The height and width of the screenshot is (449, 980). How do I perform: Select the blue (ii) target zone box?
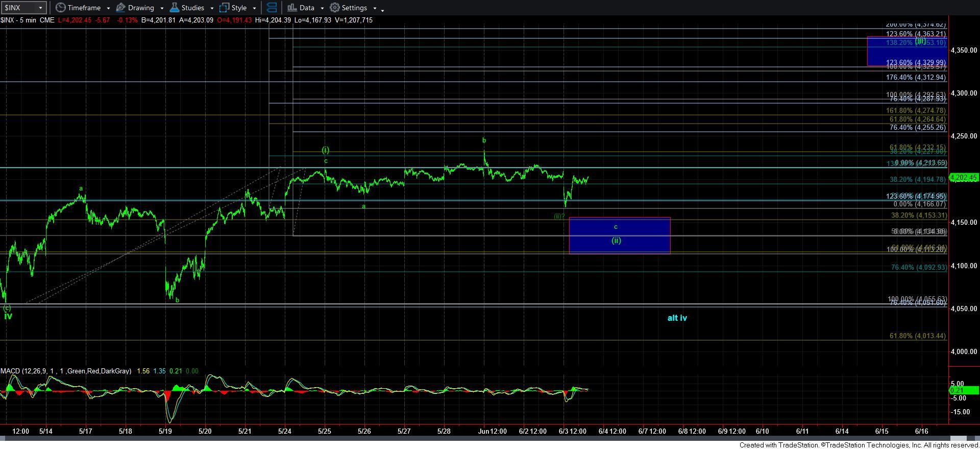620,235
